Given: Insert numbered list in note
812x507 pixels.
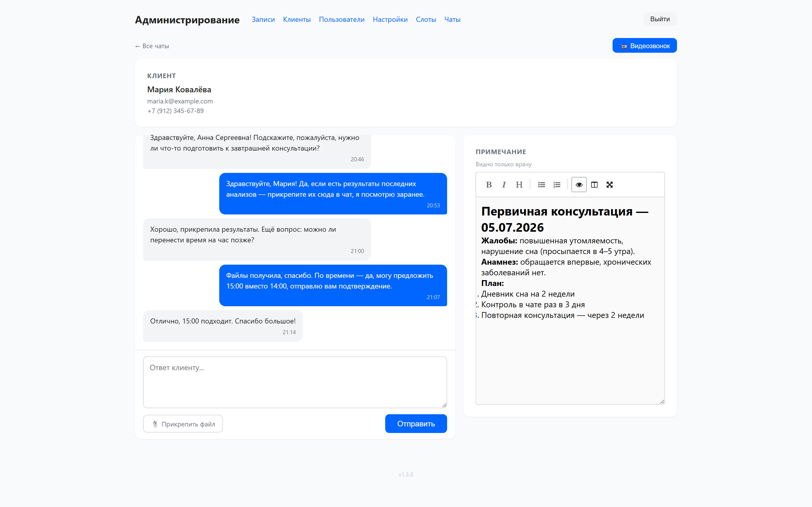Looking at the screenshot, I should tap(557, 185).
